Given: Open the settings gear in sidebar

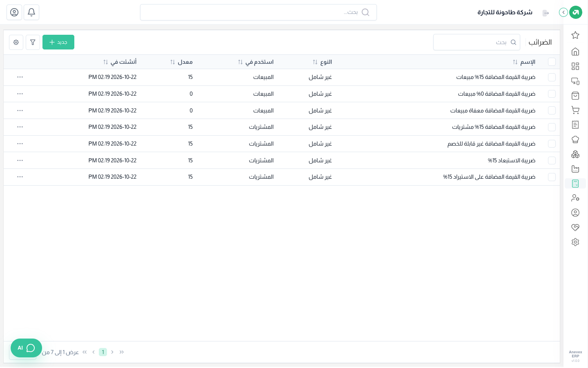Looking at the screenshot, I should click(x=575, y=242).
